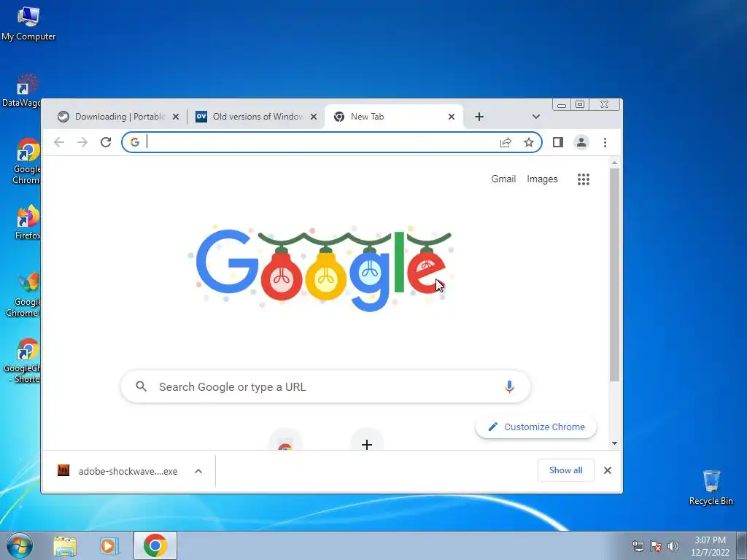Click the scrollbar up arrow
Viewport: 747px width, 560px height.
[614, 163]
